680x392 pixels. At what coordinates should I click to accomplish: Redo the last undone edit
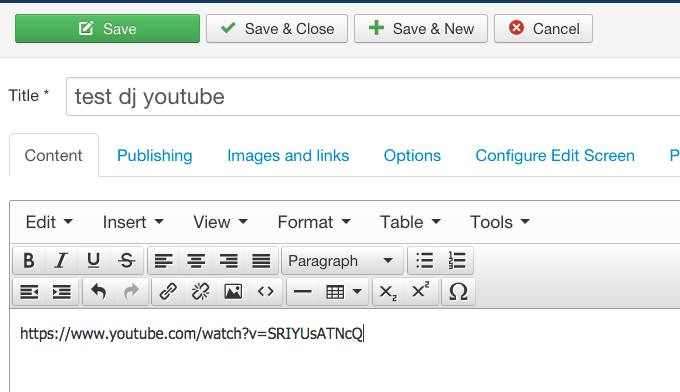(131, 292)
